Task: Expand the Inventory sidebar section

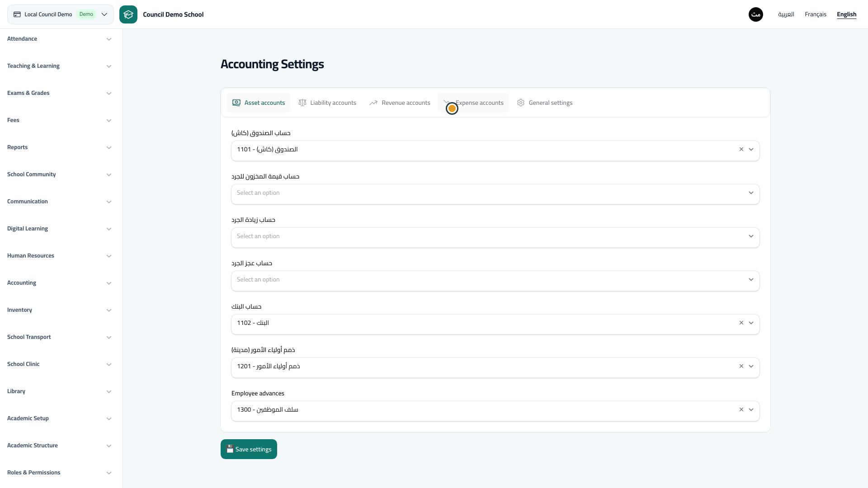Action: [x=59, y=310]
